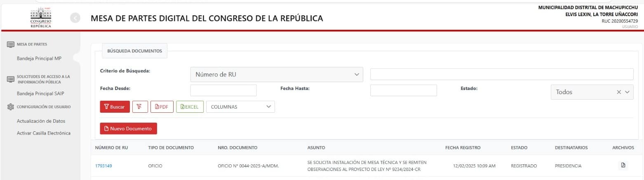Sort by the ESTADO column header
Viewport: 644px width, 180px height.
point(519,147)
